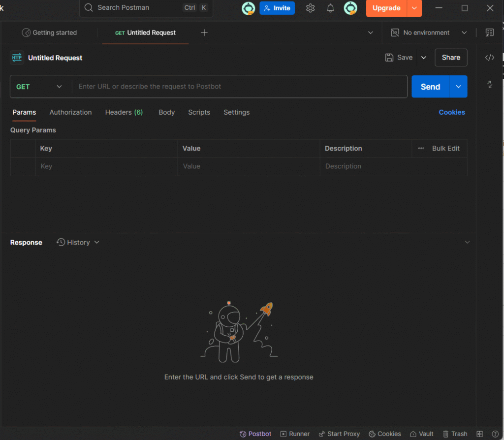Add a new request tab

pos(204,32)
